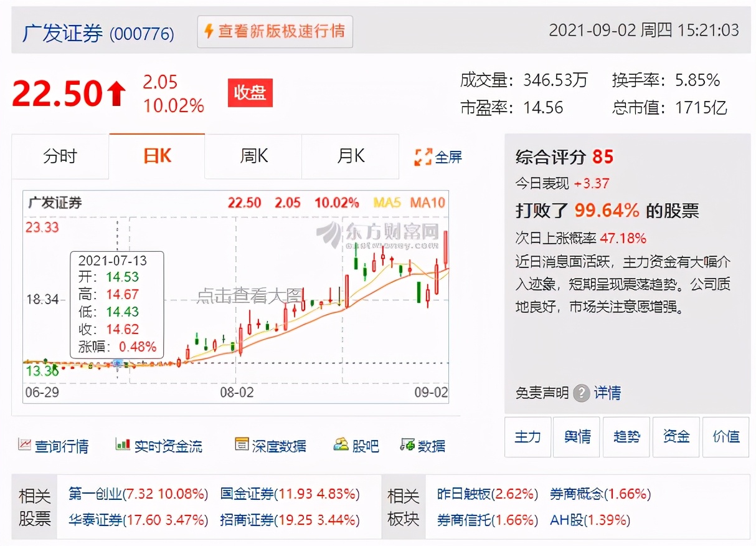This screenshot has height=546, width=756.
Task: Switch to the 分时 tab
Action: [60, 157]
